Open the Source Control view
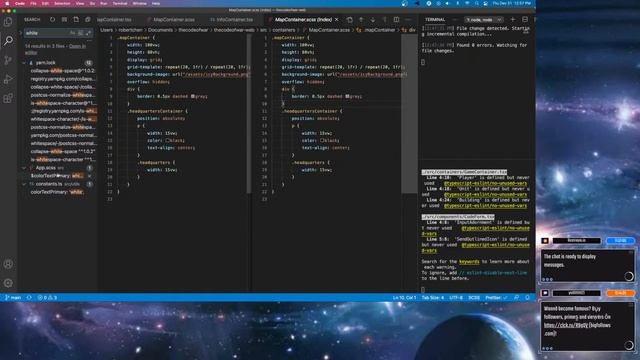 8,60
